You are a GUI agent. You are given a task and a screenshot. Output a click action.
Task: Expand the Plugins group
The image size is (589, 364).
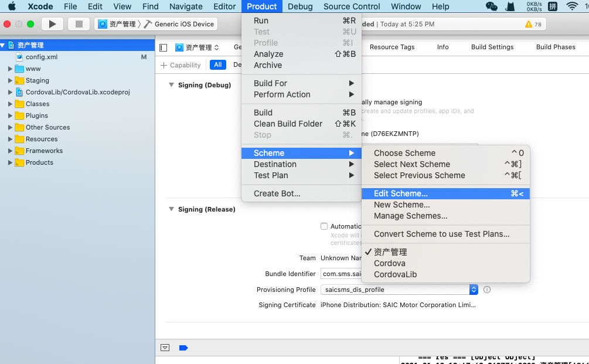tap(10, 115)
